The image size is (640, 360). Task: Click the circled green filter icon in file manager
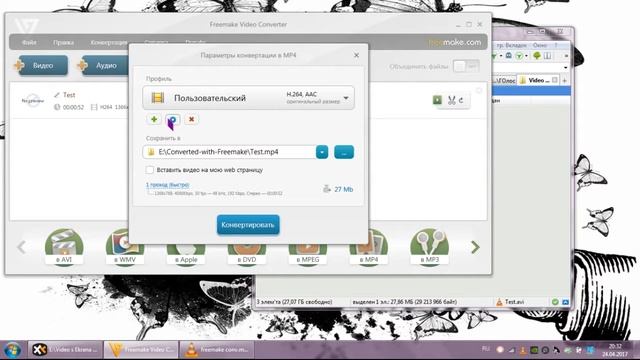tap(519, 56)
